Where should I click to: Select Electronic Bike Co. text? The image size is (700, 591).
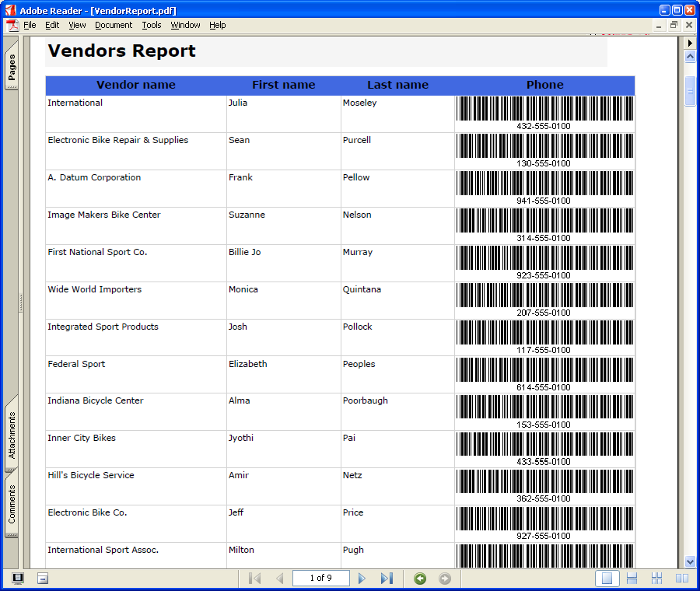click(87, 512)
